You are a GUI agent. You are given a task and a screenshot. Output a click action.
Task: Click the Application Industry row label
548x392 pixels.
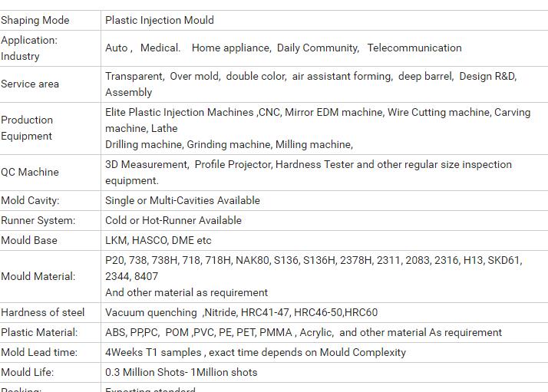(29, 48)
